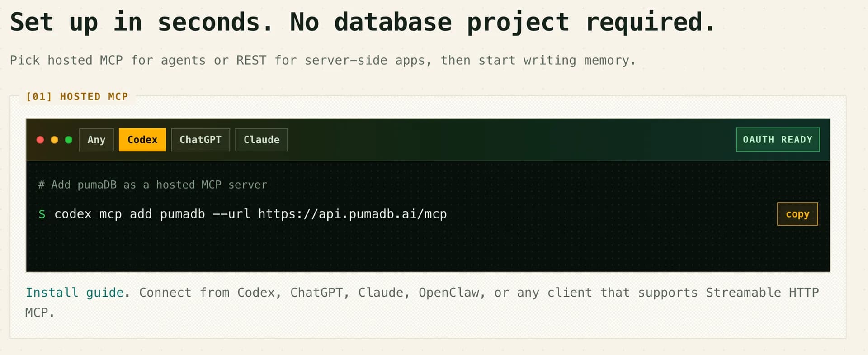Click the red terminal dot
868x355 pixels.
[x=40, y=140]
